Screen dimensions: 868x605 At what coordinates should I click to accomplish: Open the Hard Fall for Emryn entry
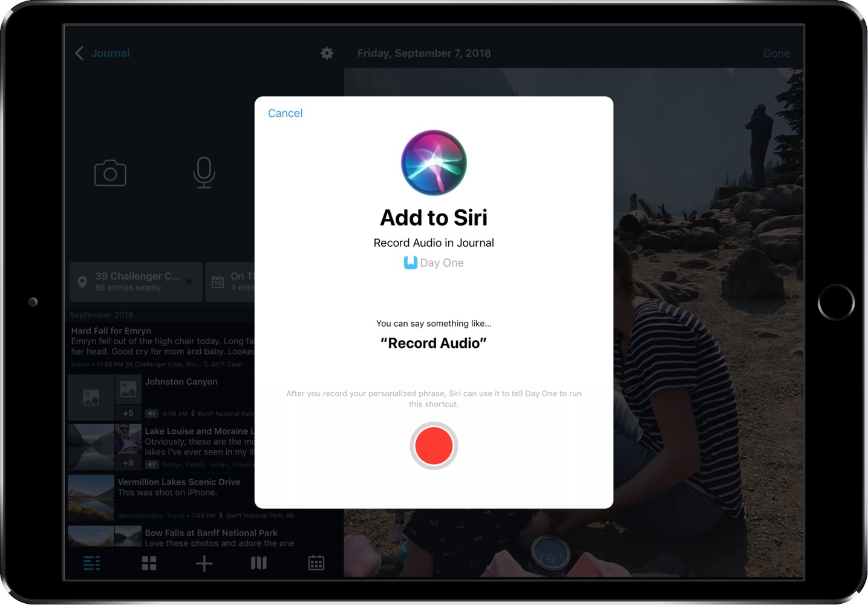pyautogui.click(x=161, y=347)
